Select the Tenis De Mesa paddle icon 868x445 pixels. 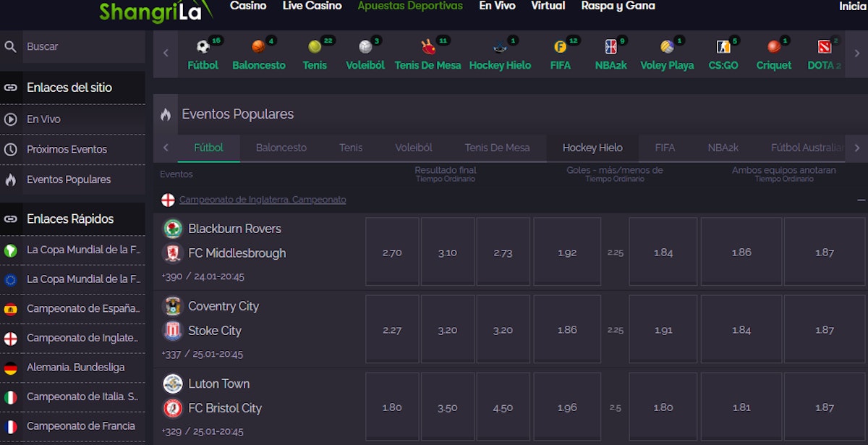point(427,47)
